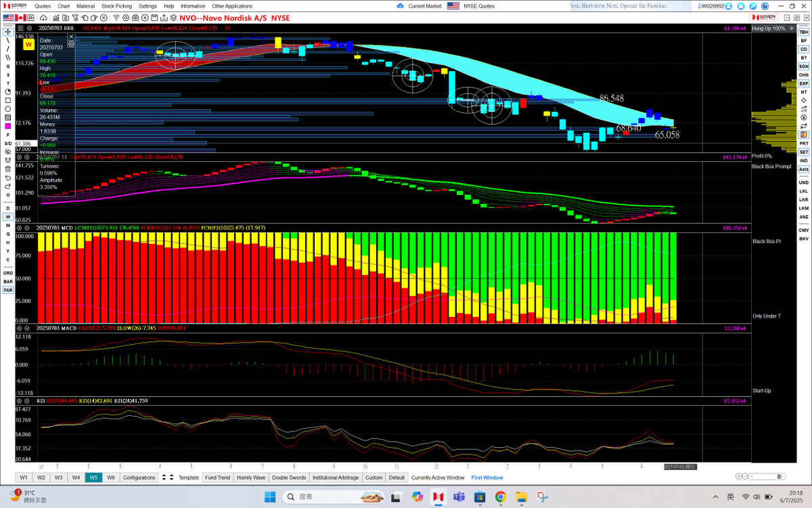Select the parallel lines drawing tool
Screen dimensions: 812x508
(8, 57)
